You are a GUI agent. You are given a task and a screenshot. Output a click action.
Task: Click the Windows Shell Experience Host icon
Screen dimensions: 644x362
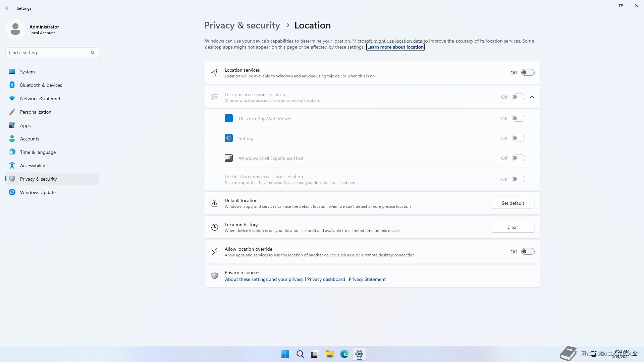click(229, 158)
